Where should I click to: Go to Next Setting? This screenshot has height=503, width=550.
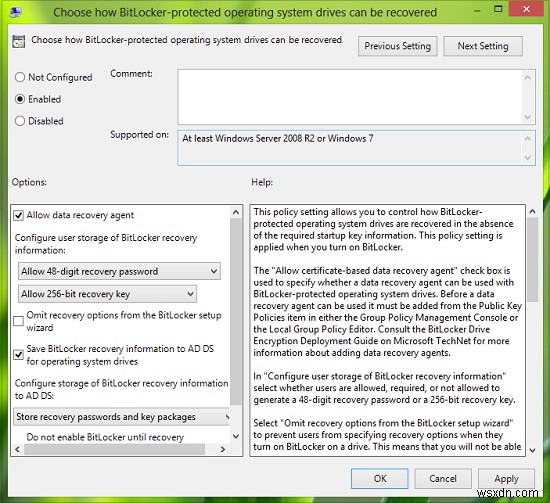[483, 46]
